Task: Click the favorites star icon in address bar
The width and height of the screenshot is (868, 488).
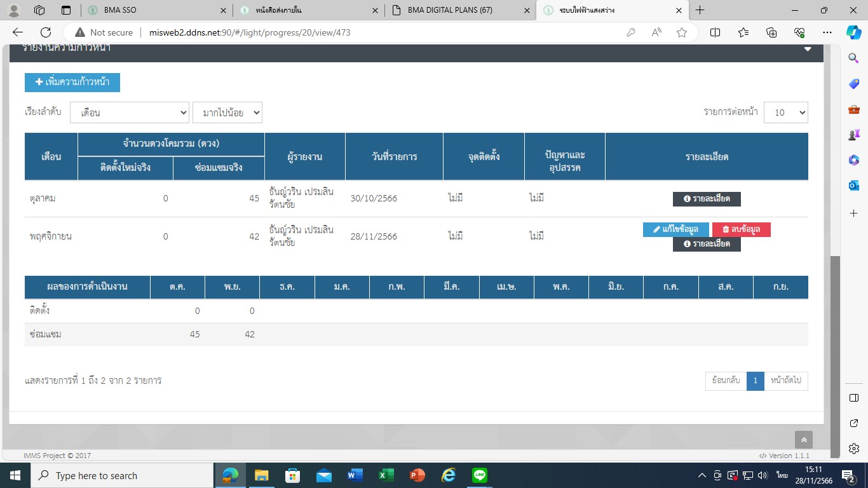Action: tap(682, 32)
